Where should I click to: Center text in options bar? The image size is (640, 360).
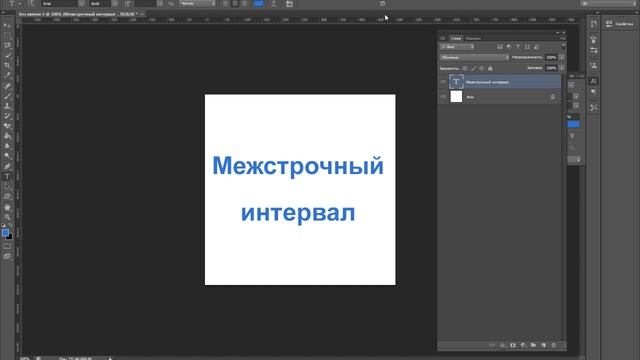[x=235, y=4]
